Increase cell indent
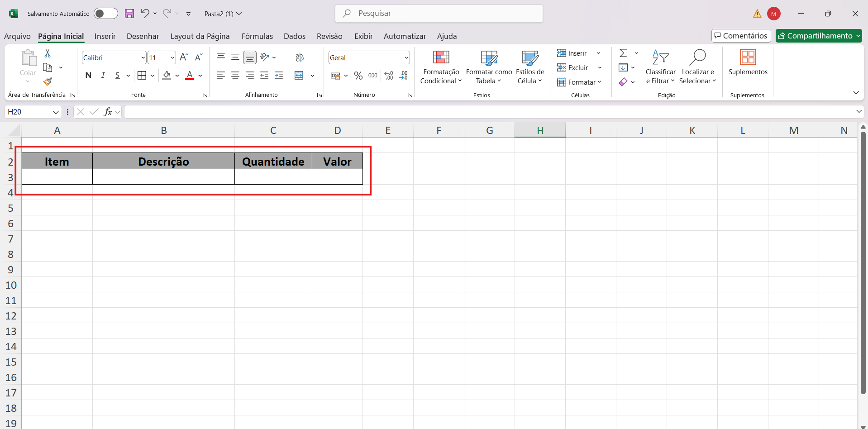 coord(279,76)
